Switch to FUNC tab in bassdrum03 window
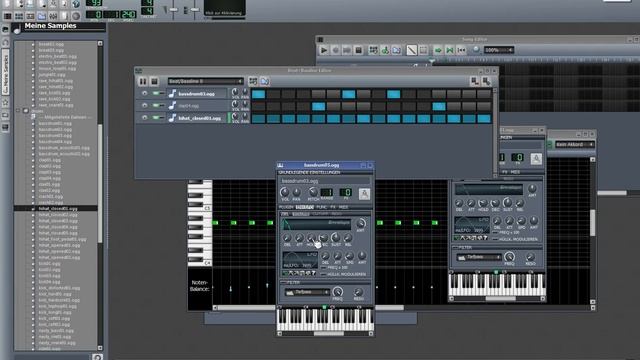Screen dimensions: 640x360 pyautogui.click(x=322, y=207)
